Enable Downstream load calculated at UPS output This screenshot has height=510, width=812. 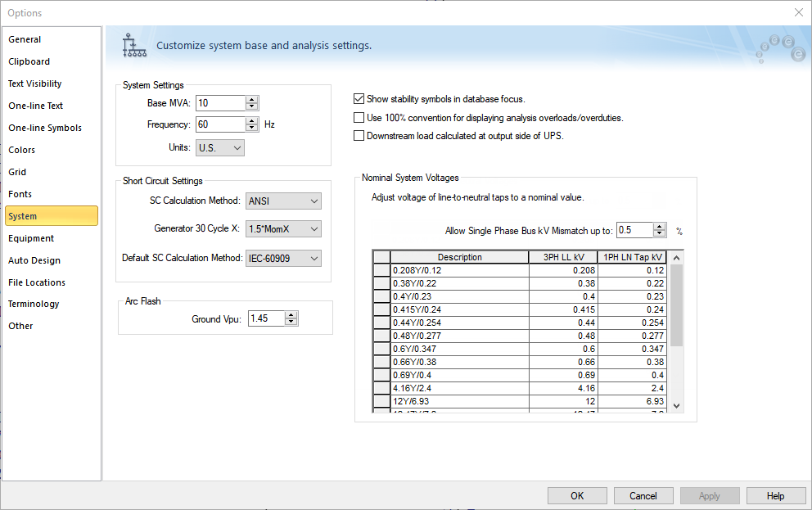point(359,136)
